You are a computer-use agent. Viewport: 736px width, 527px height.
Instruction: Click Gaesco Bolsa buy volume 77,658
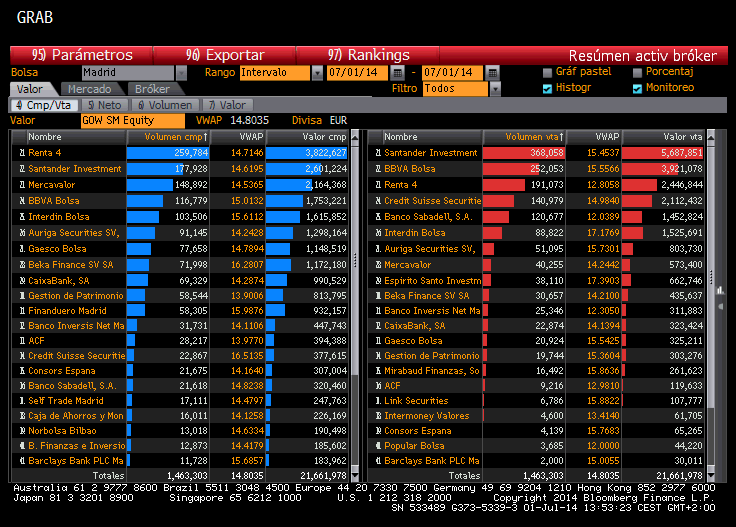(193, 249)
